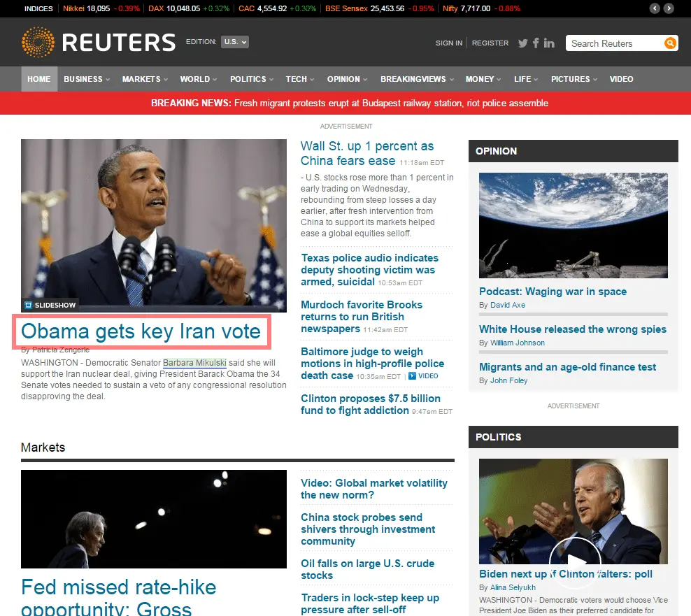Expand the Life menu
This screenshot has height=616, width=691.
click(526, 79)
